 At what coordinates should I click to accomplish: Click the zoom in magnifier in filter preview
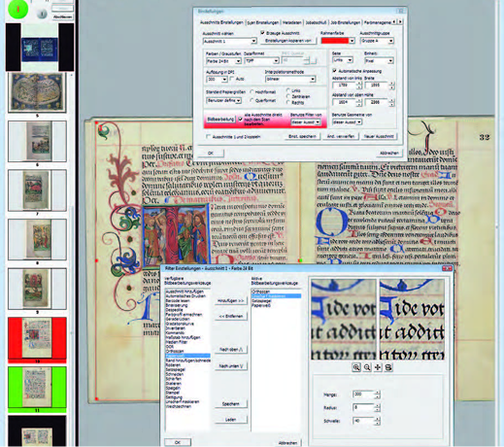tap(356, 367)
